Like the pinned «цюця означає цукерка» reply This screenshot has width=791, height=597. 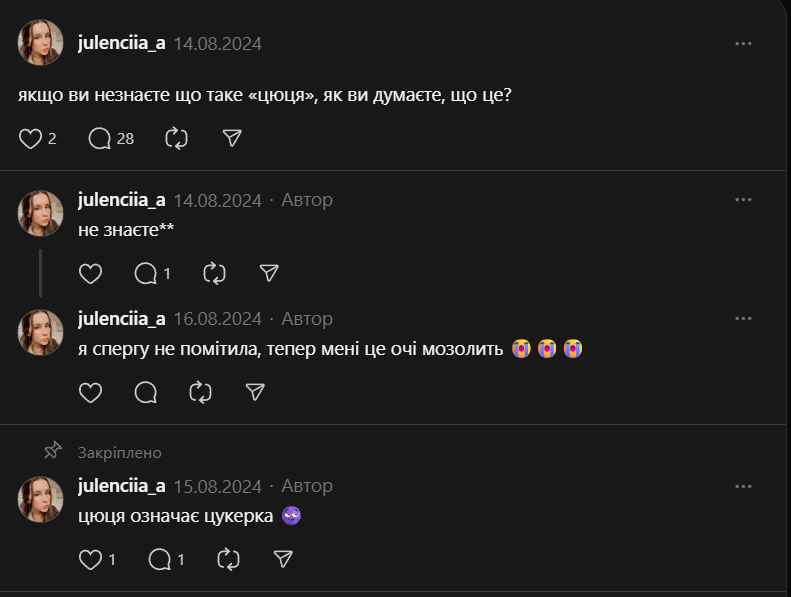90,559
